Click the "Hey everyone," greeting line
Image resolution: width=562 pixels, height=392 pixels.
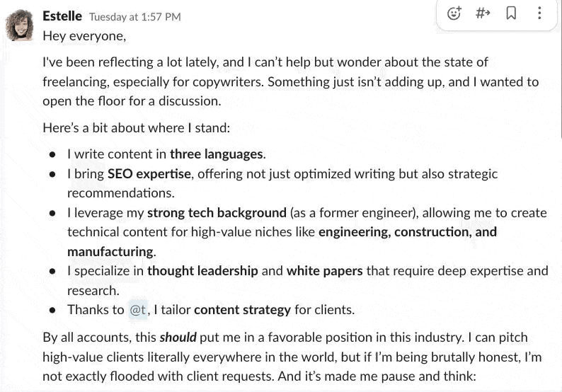pyautogui.click(x=84, y=34)
